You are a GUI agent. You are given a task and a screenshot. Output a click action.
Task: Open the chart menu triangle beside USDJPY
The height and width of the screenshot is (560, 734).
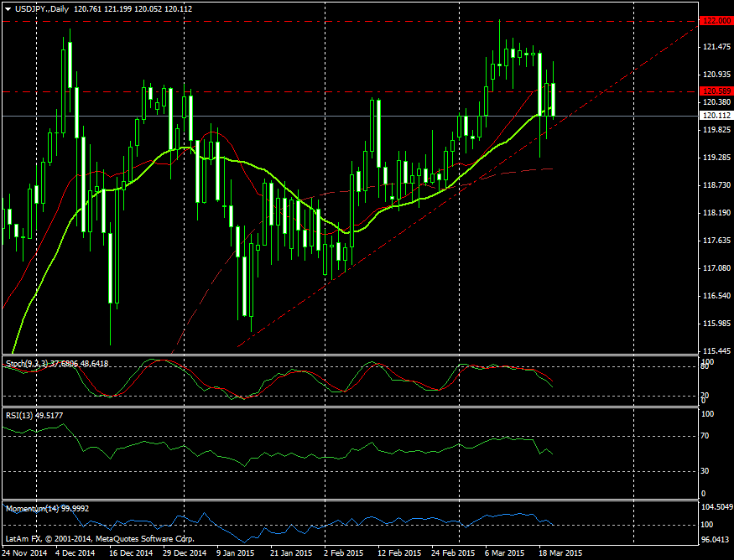(x=8, y=8)
